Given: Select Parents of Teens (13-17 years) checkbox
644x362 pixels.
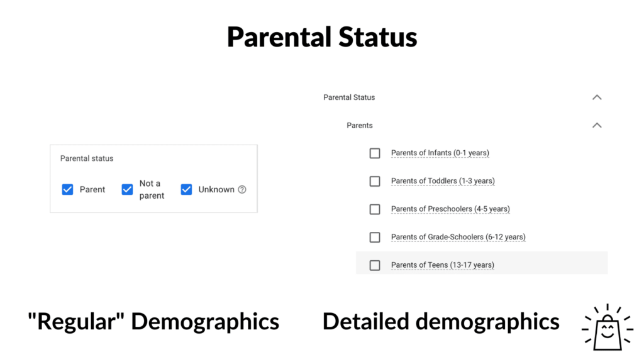Looking at the screenshot, I should 375,265.
